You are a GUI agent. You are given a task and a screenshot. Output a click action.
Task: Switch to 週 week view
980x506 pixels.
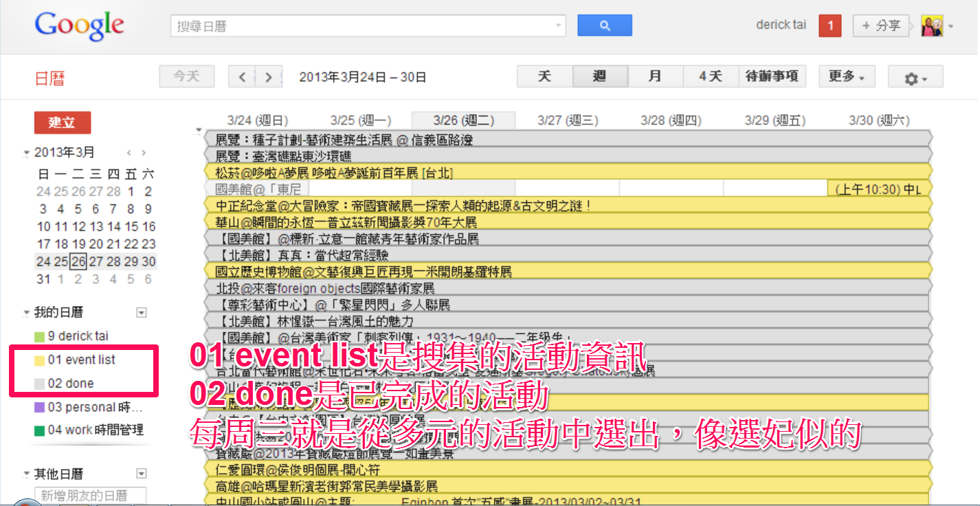600,76
